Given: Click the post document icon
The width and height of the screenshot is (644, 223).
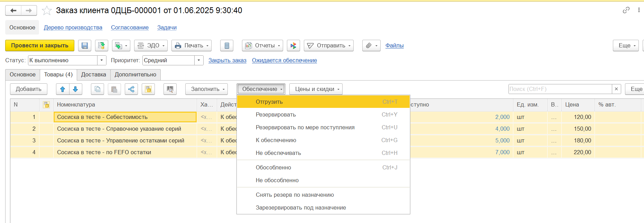Looking at the screenshot, I should [101, 46].
